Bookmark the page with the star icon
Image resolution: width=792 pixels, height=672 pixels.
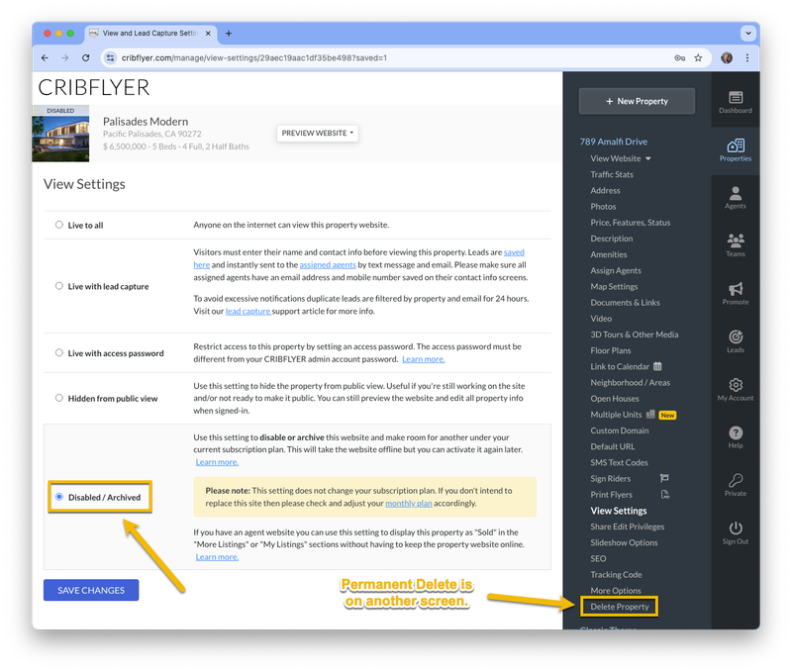point(698,58)
